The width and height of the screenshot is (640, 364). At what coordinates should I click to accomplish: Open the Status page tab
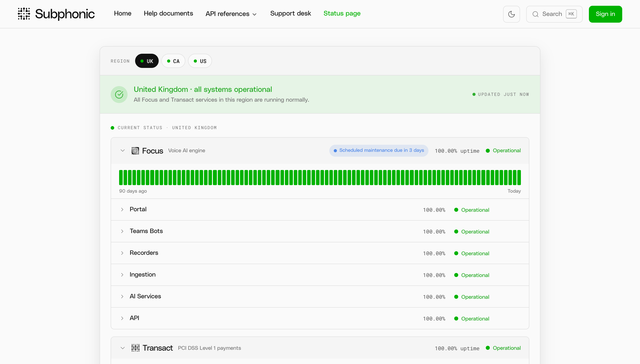[x=342, y=14]
